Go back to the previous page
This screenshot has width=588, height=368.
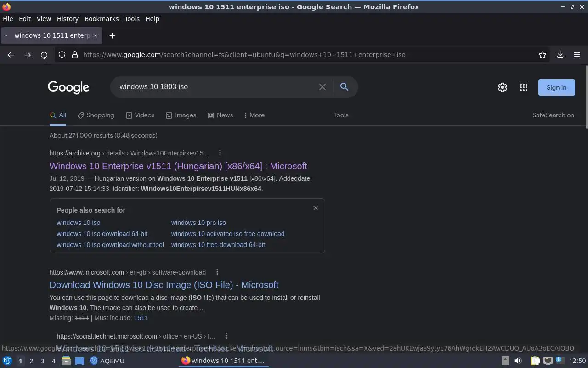click(x=11, y=55)
